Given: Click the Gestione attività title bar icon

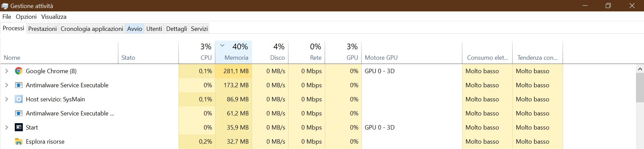Looking at the screenshot, I should 5,6.
